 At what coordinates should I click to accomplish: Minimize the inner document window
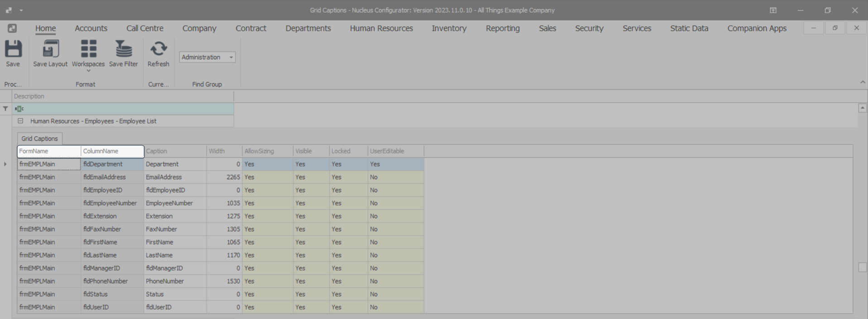[814, 28]
